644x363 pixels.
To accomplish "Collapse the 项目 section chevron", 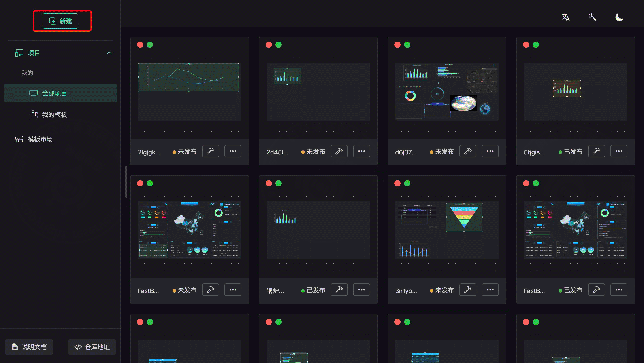I will pos(109,53).
